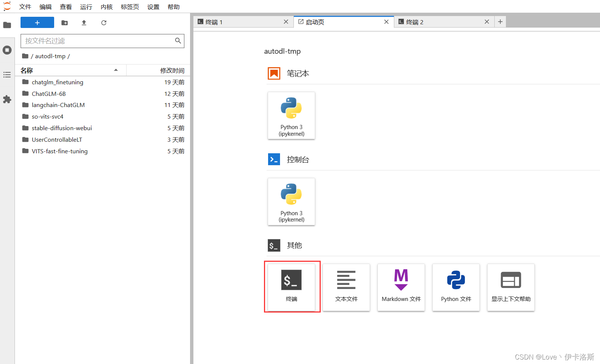Open 显示上下文帮助 card
This screenshot has height=364, width=600.
[x=511, y=288]
